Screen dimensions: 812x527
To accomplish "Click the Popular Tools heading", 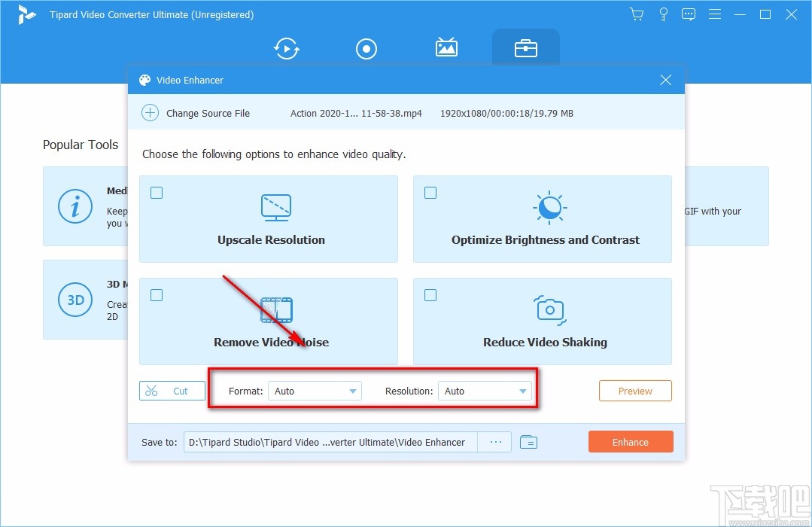I will click(x=81, y=145).
